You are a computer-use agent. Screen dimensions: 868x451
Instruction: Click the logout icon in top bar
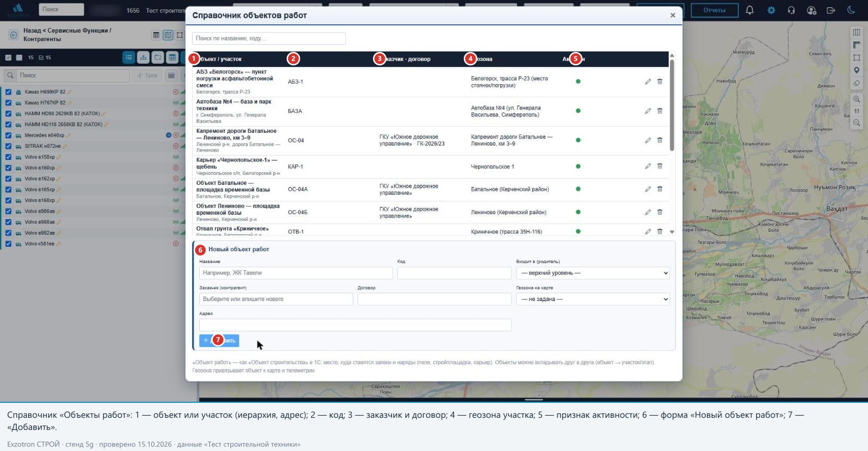click(831, 10)
